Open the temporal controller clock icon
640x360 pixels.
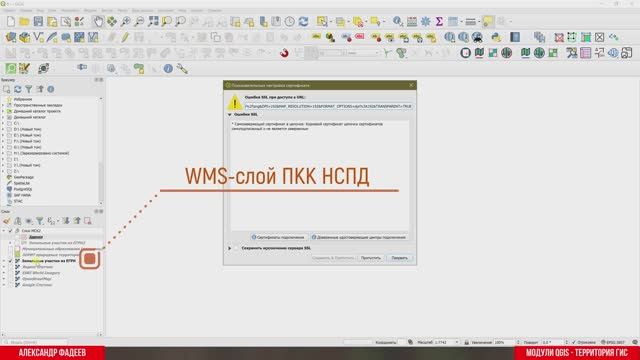[x=289, y=22]
